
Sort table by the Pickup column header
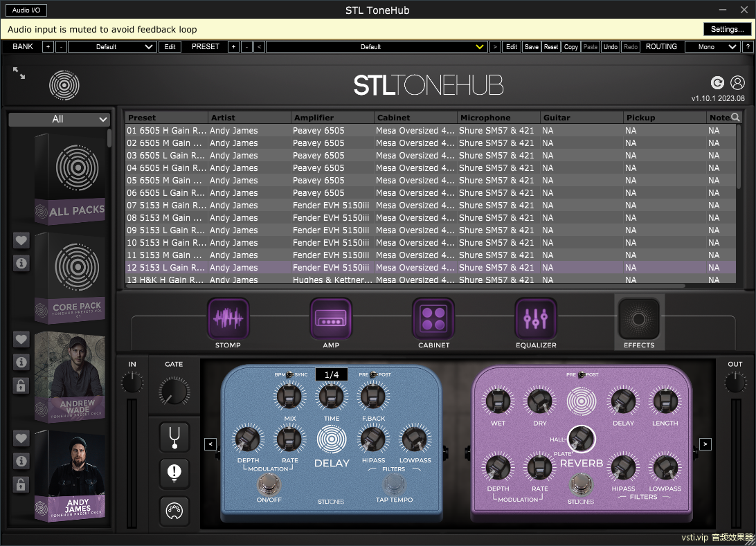coord(665,118)
